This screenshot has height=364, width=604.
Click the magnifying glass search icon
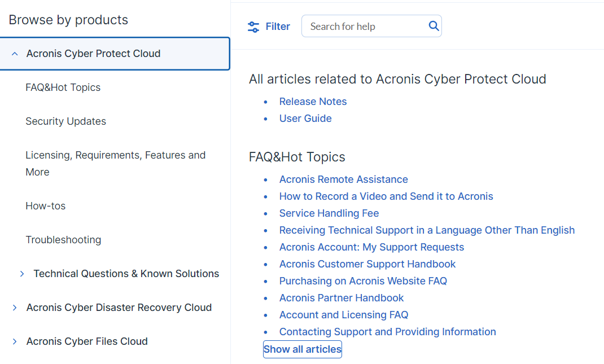coord(434,26)
